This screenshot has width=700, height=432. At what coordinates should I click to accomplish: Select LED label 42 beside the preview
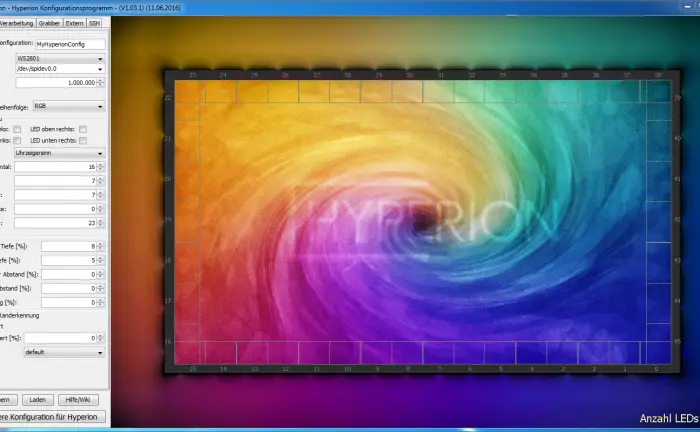[x=677, y=220]
